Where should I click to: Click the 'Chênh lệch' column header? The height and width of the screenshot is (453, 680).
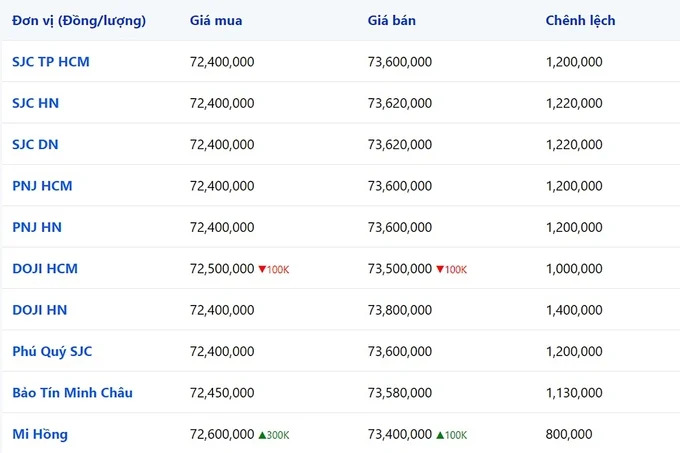click(x=580, y=20)
